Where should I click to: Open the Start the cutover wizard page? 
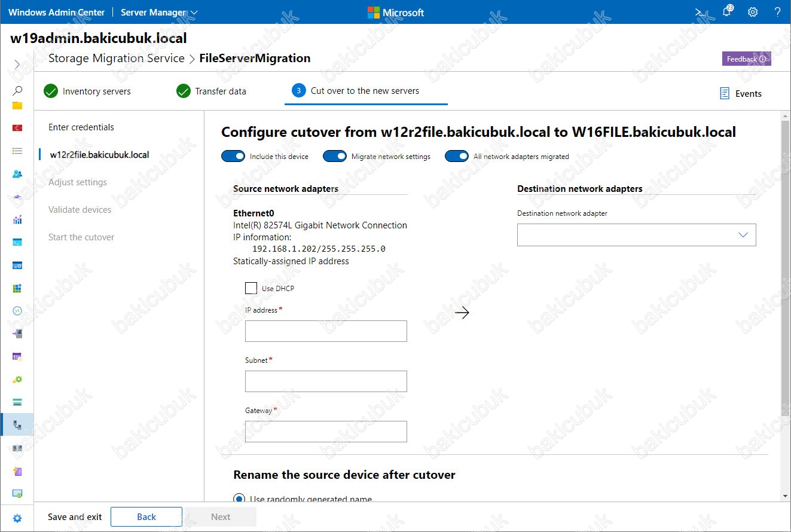81,237
